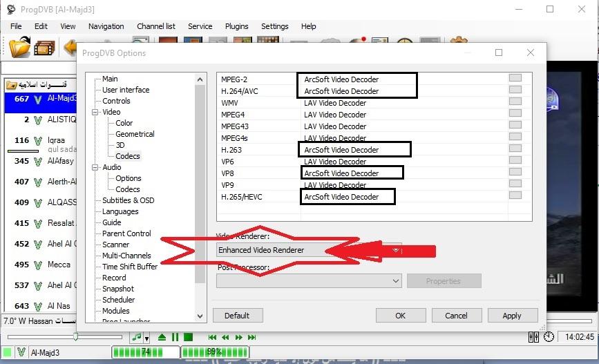Screen dimensions: 599x364
Task: Select Codecs under the Audio node
Action: coord(128,189)
